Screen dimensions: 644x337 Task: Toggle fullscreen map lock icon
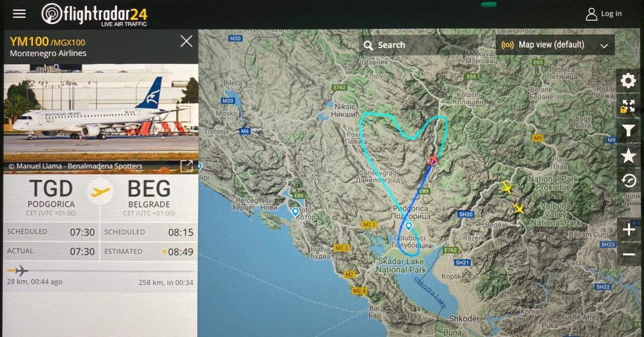[x=628, y=106]
